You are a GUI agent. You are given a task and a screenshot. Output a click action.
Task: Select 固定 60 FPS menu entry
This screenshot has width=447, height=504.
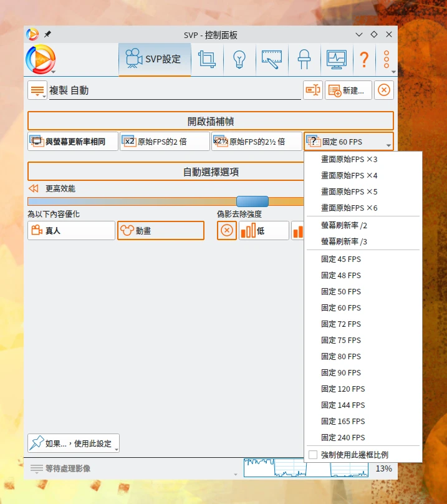363,308
